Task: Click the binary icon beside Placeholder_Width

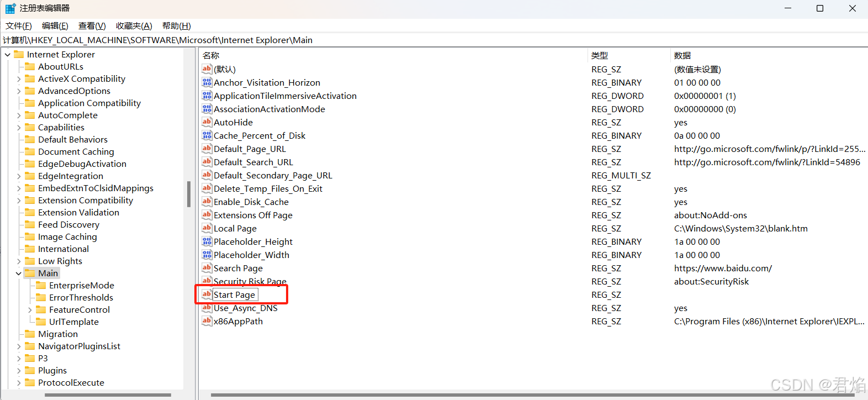Action: click(x=207, y=255)
